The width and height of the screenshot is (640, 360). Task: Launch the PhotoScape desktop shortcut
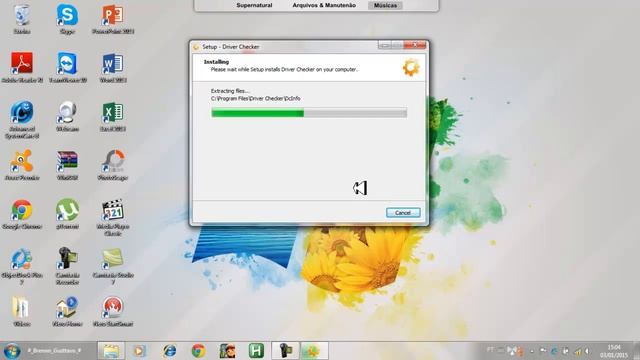113,165
